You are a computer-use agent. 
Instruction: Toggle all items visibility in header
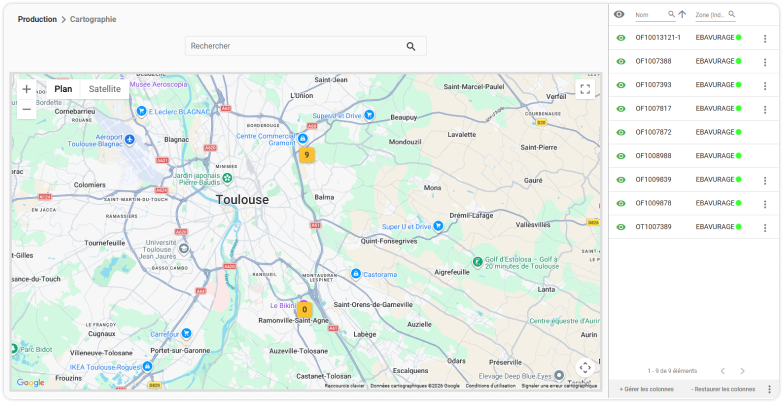619,14
